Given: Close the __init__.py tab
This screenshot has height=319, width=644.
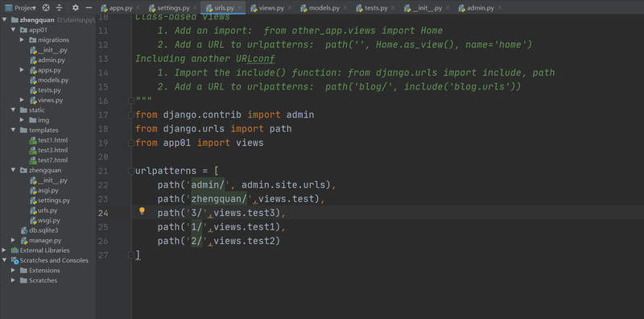Looking at the screenshot, I should 448,8.
